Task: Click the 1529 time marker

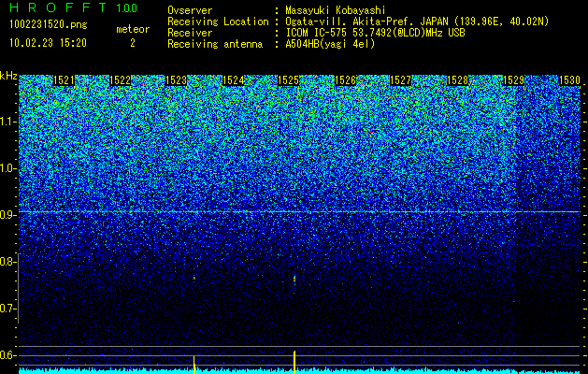Action: 513,80
